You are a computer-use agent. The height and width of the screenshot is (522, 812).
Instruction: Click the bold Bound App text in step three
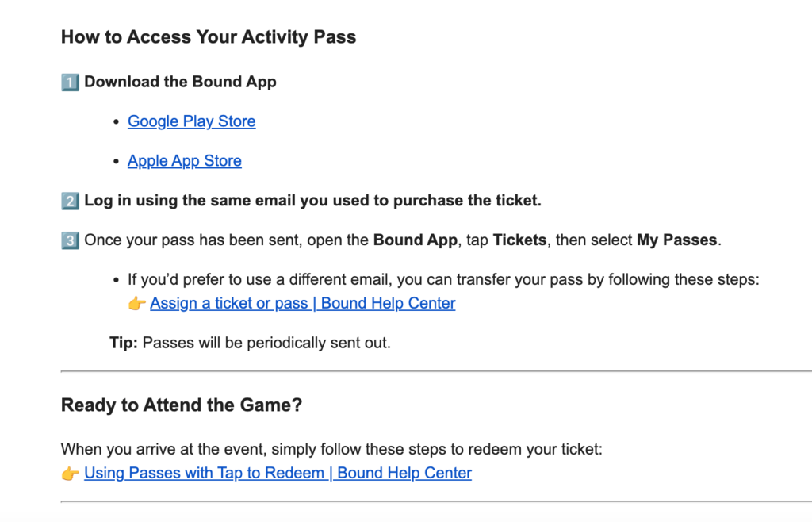point(416,240)
